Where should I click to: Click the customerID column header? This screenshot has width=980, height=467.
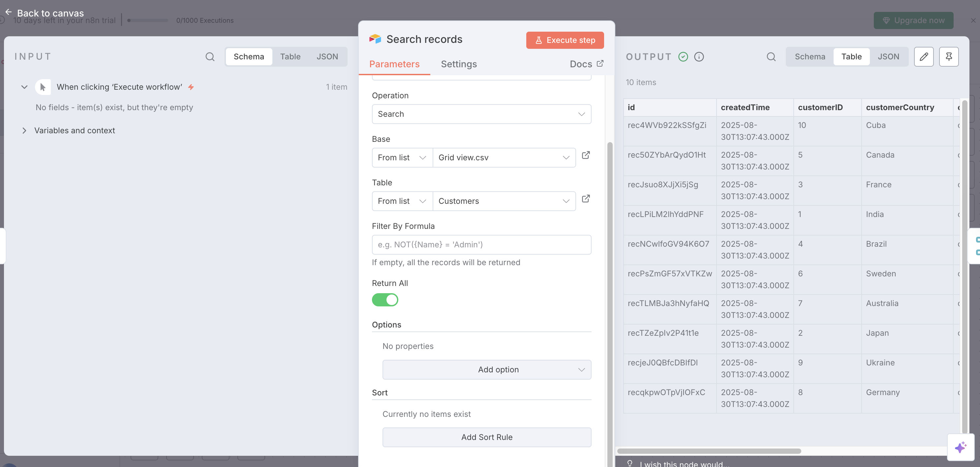click(827, 108)
